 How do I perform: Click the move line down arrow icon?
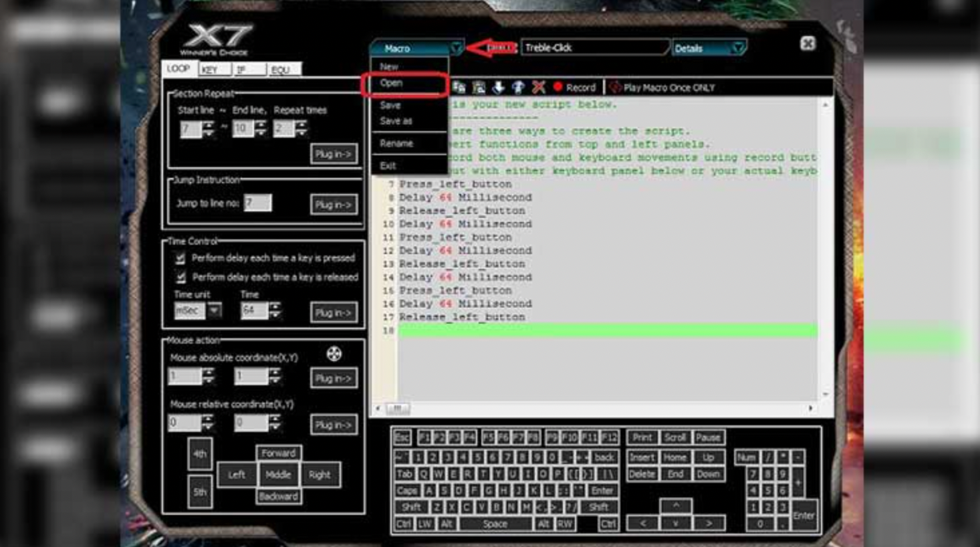coord(499,88)
